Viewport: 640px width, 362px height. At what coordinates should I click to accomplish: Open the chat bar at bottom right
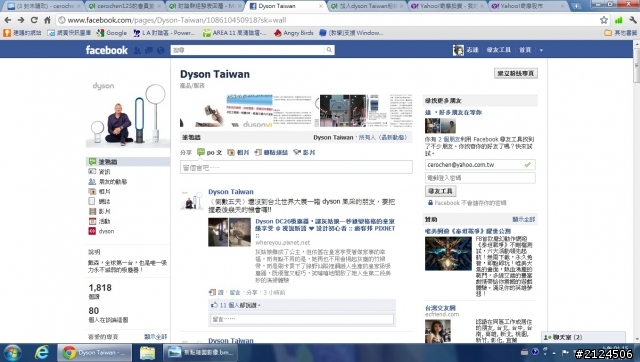click(x=583, y=337)
